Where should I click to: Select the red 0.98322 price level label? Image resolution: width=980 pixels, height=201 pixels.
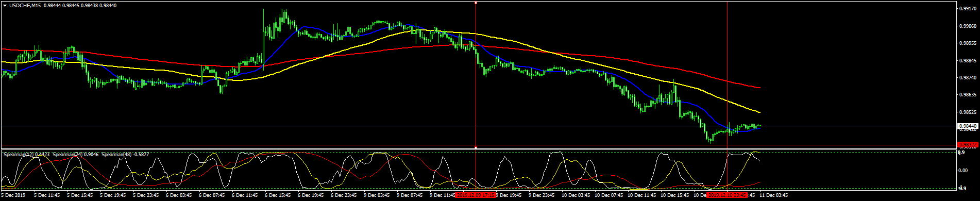(968, 144)
